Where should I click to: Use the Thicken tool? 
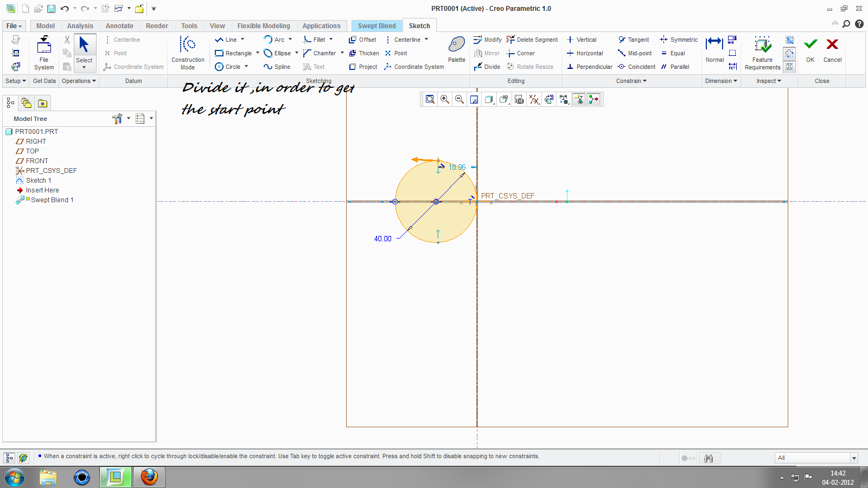coord(364,53)
